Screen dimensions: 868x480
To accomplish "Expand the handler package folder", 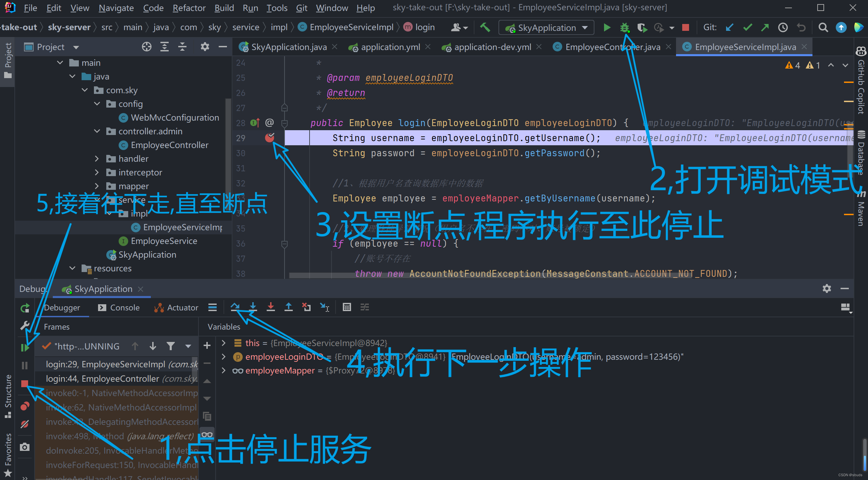I will click(x=97, y=159).
